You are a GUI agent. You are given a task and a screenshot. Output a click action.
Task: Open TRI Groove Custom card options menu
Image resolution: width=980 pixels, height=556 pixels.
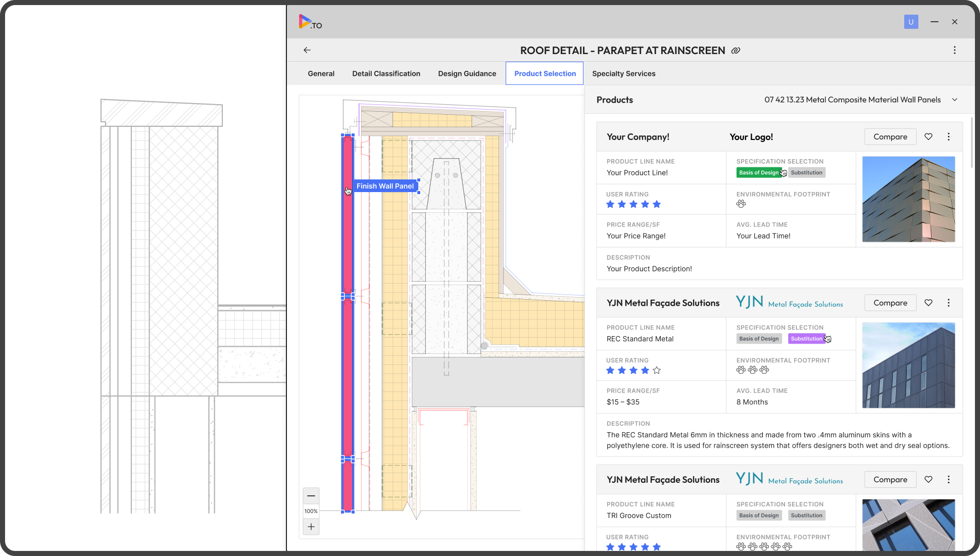coord(949,480)
